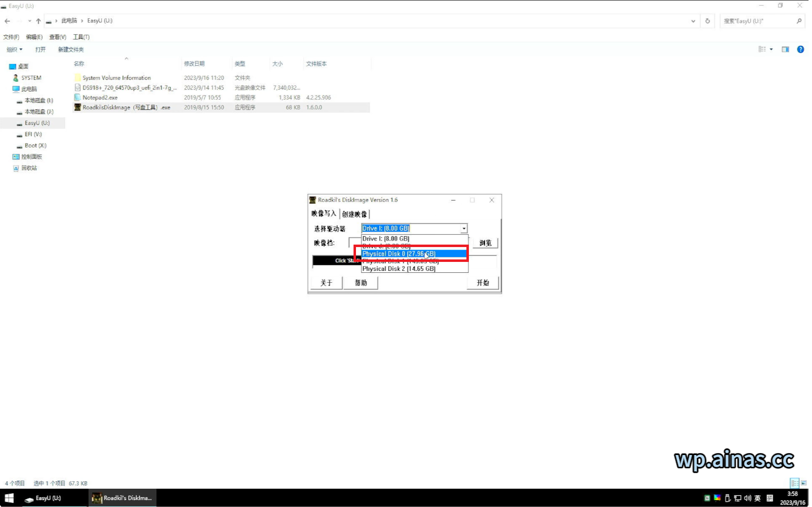
Task: Click 新建文件夹 to create folder
Action: [71, 50]
